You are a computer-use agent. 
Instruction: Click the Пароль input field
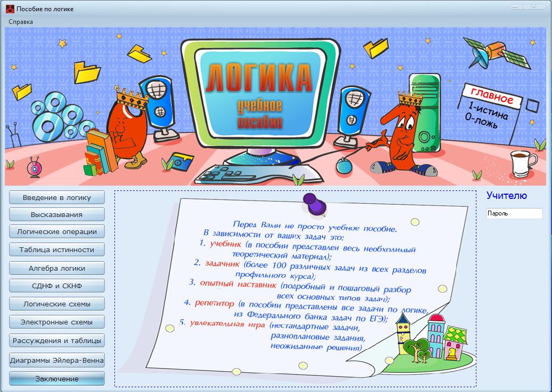tap(514, 213)
